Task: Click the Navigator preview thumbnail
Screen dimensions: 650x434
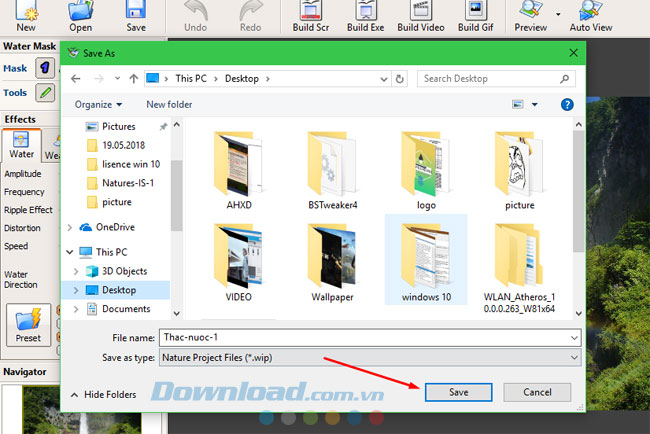Action: click(83, 410)
